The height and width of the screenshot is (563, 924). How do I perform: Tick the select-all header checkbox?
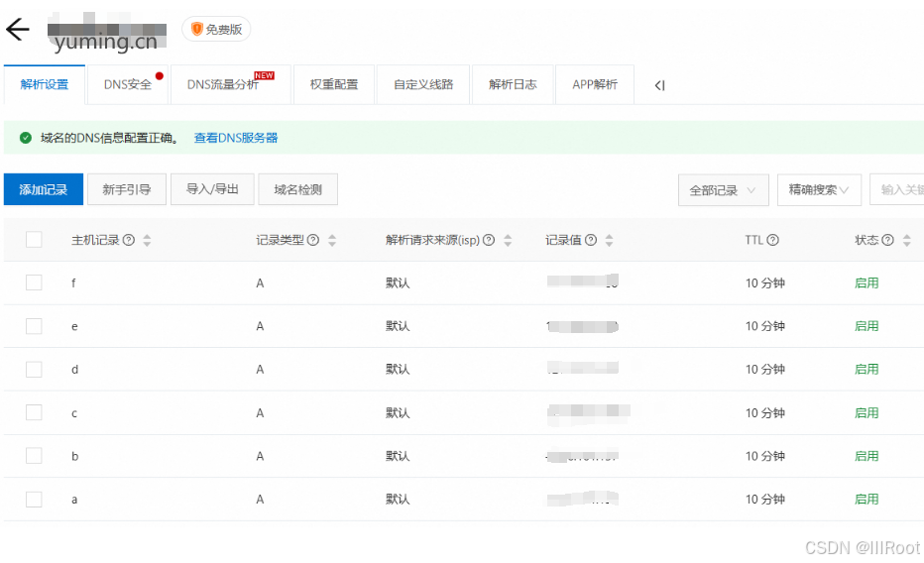[34, 240]
